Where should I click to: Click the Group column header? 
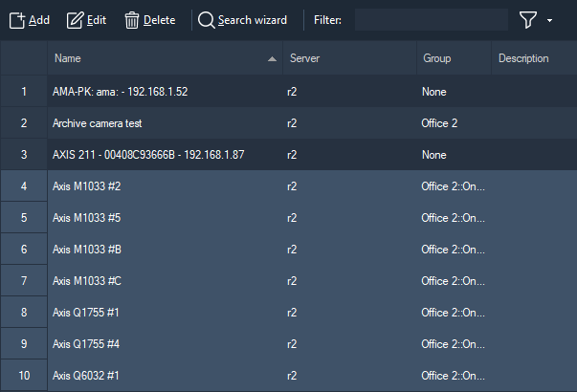pyautogui.click(x=436, y=59)
